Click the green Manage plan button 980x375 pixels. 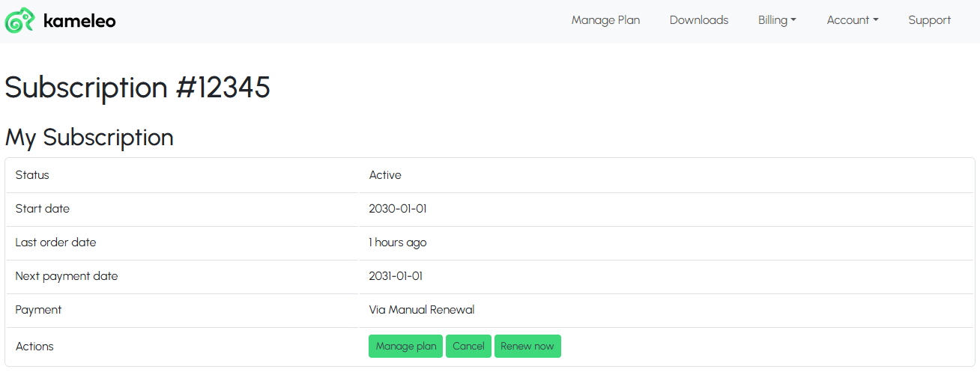[405, 346]
